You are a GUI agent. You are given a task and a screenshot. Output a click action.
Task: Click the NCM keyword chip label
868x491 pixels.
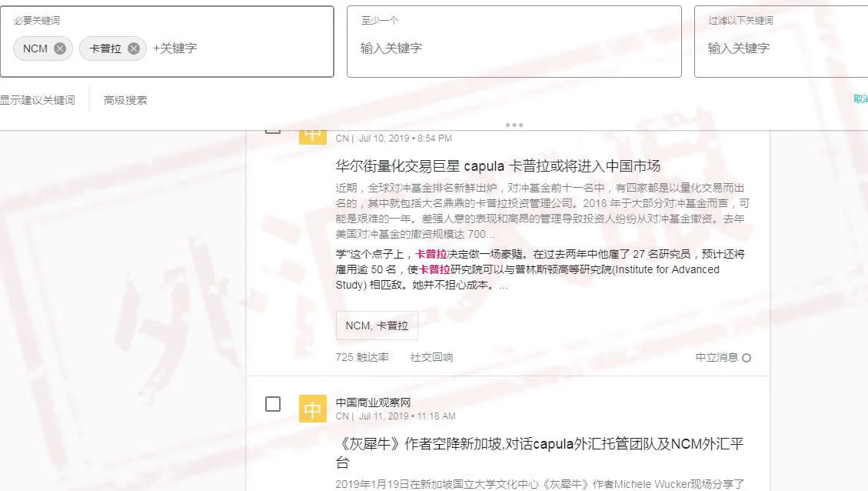pos(35,48)
